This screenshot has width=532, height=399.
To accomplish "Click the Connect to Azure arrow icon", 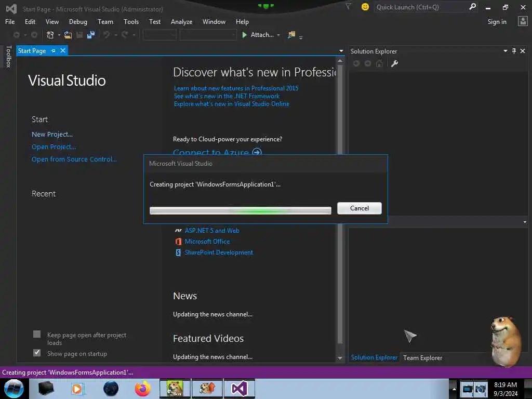I will 257,152.
